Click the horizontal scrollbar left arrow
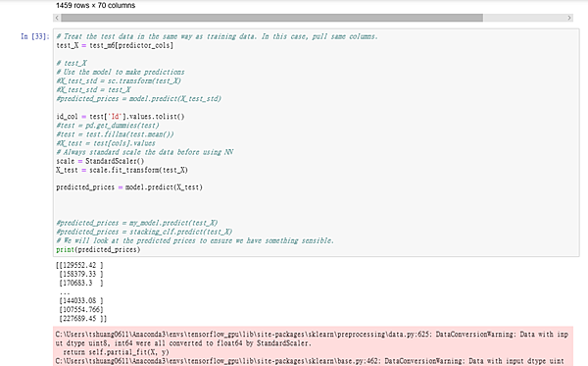 click(x=57, y=18)
